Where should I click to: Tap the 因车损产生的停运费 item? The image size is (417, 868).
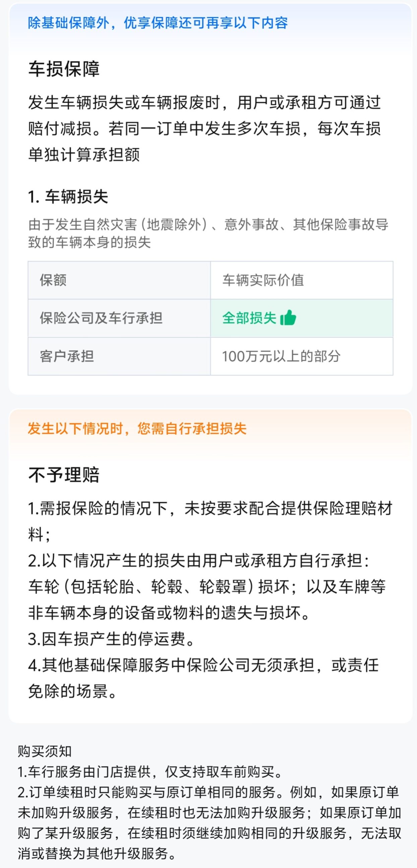111,639
